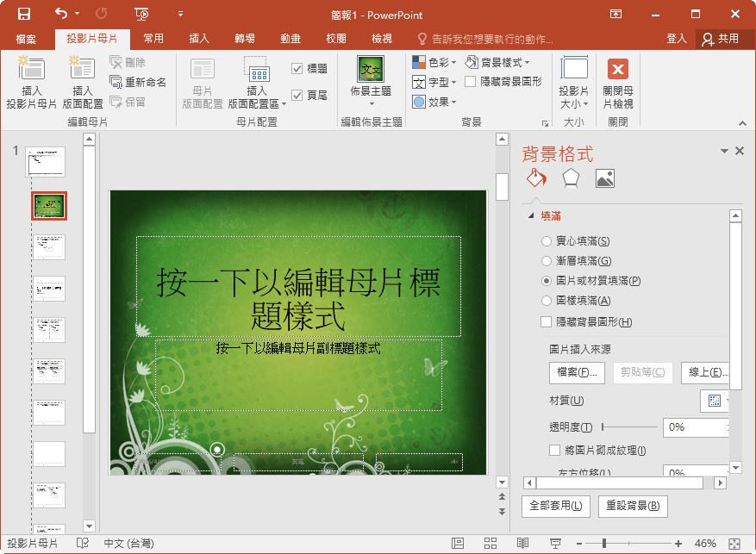This screenshot has height=554, width=756.
Task: Select the 插入投影片母片 tool
Action: click(31, 82)
